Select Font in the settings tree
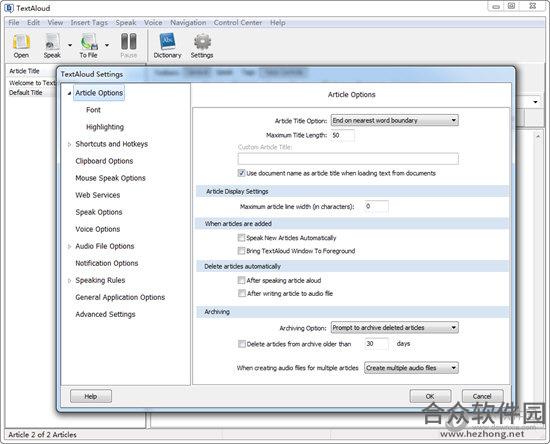550x444 pixels. tap(93, 110)
